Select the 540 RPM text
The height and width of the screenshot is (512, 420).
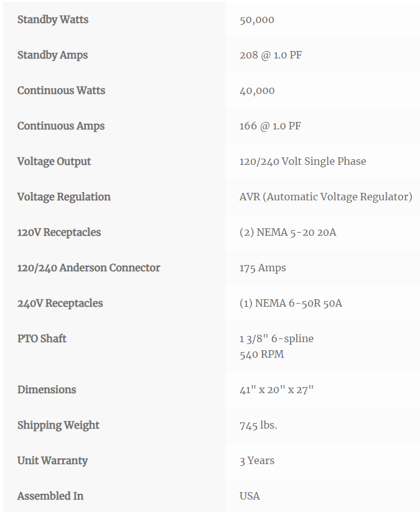click(x=262, y=354)
